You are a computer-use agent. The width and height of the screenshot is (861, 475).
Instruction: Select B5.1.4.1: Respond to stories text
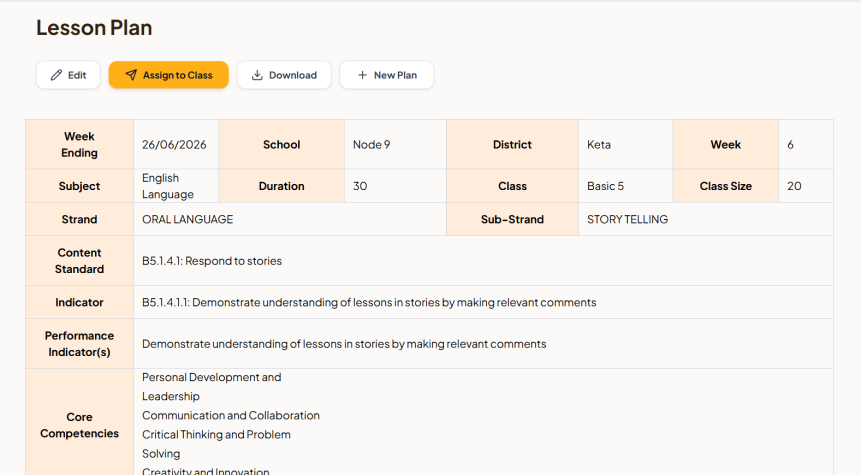(211, 261)
